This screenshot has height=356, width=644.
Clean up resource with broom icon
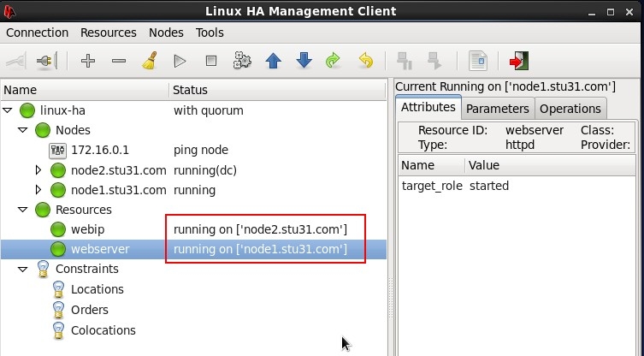point(150,62)
